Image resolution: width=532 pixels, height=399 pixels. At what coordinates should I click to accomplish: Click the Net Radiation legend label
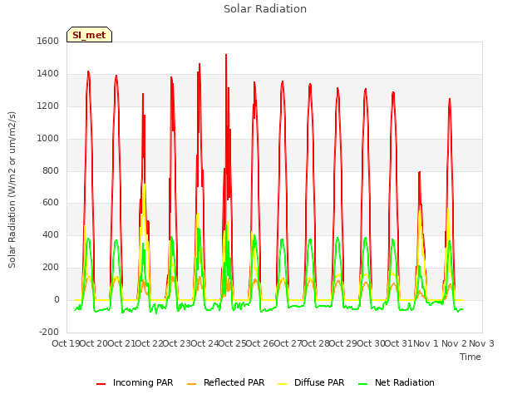pos(405,382)
